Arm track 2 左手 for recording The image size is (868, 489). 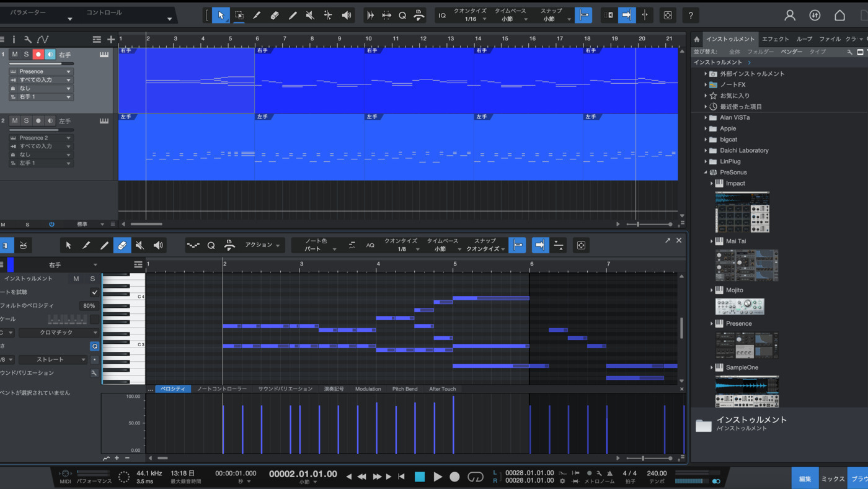pos(38,120)
